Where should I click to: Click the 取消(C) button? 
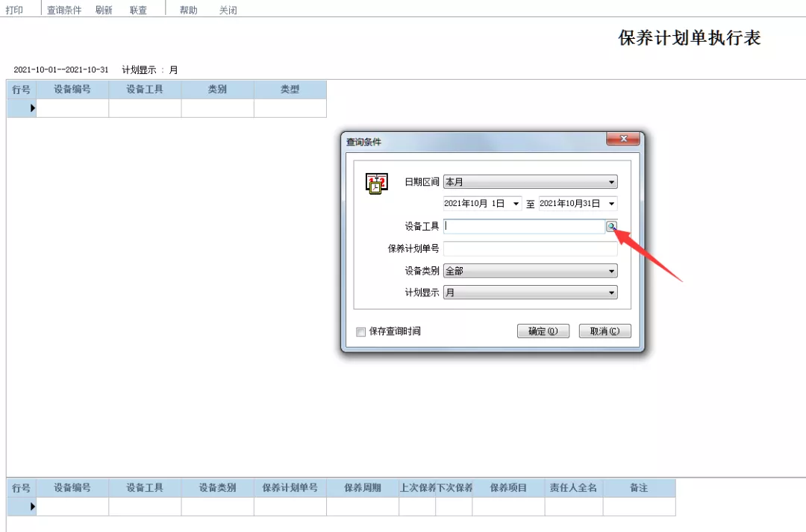[605, 331]
